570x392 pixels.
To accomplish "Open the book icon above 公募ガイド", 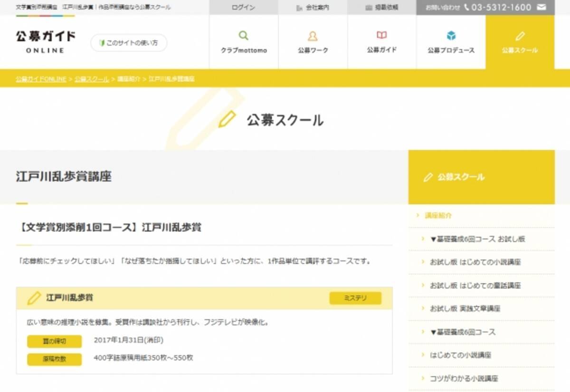I will coord(382,35).
